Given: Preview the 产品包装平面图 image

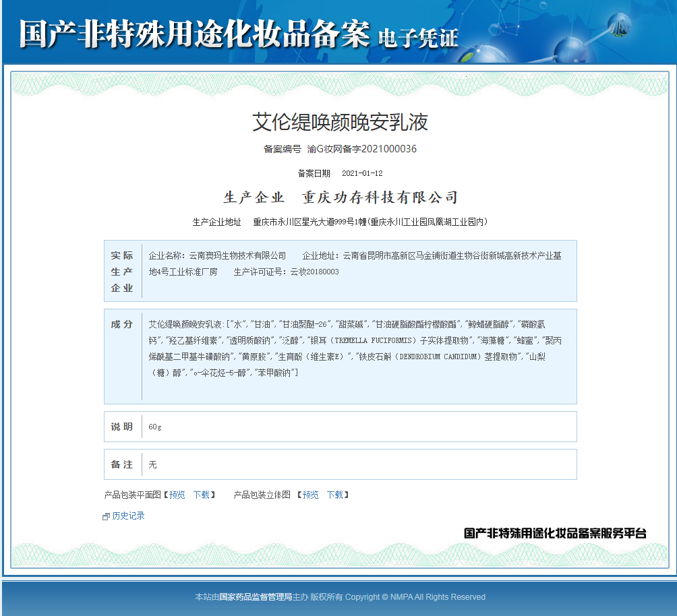Looking at the screenshot, I should [x=177, y=495].
